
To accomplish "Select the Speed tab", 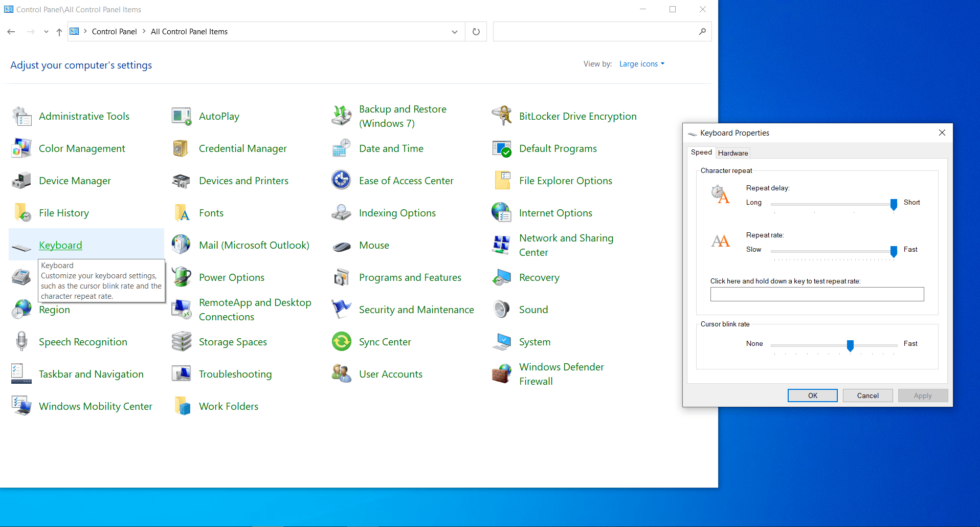I will coord(701,152).
